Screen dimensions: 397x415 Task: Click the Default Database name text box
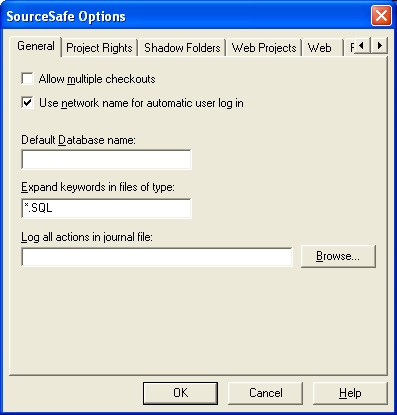point(106,159)
